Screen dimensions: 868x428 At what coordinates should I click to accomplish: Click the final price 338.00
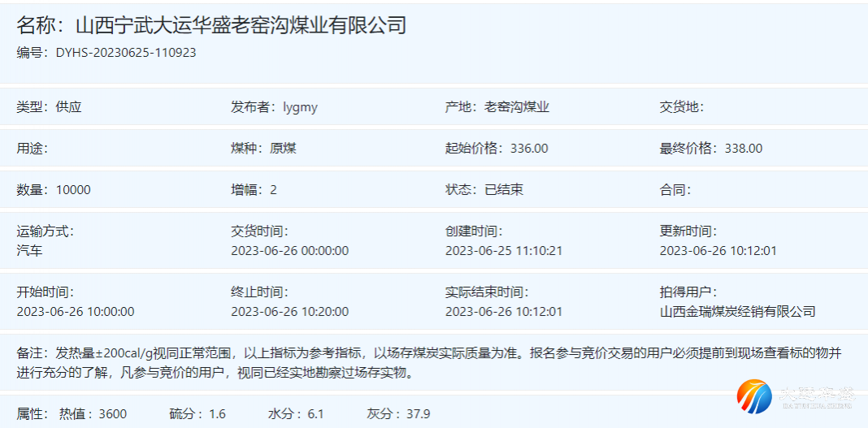click(743, 149)
